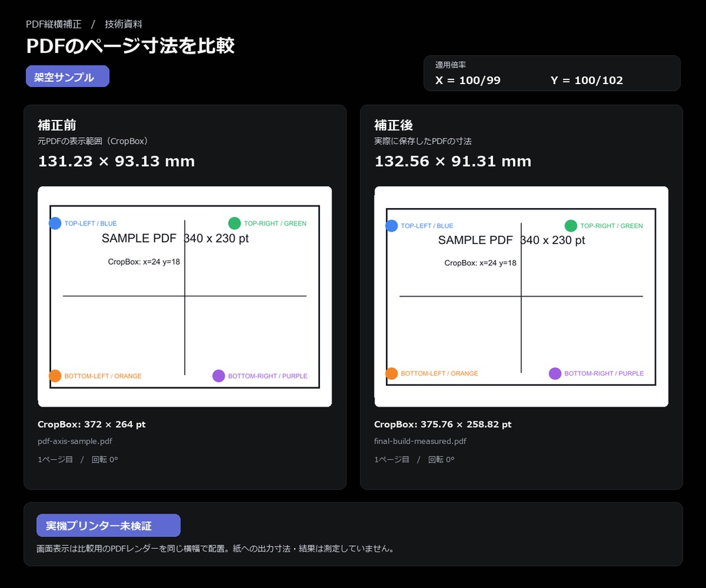This screenshot has height=588, width=706.
Task: Click the 補正前 heading
Action: (57, 125)
